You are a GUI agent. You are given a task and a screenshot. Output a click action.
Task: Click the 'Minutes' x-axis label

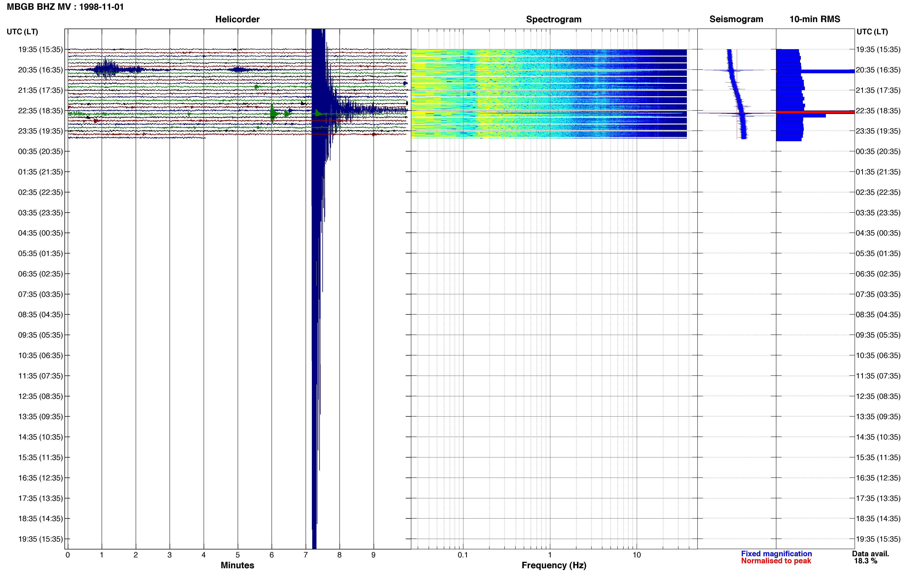pos(237,565)
